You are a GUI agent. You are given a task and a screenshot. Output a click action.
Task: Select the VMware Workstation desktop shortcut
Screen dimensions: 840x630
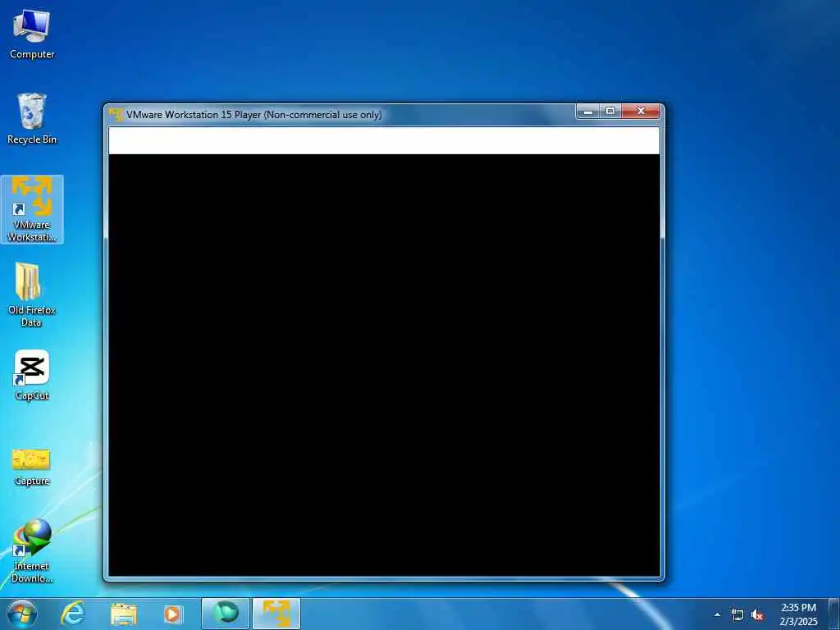coord(32,209)
